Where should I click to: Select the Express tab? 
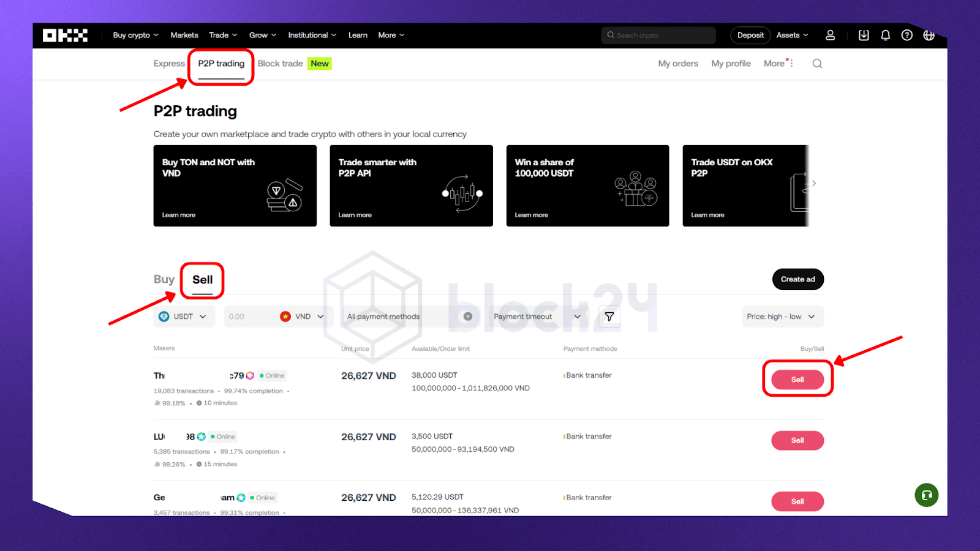[169, 64]
